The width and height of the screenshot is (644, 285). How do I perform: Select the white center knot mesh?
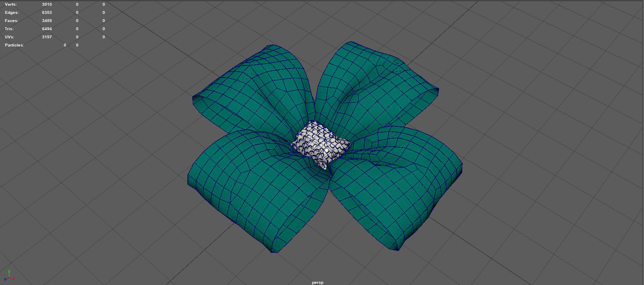click(321, 145)
